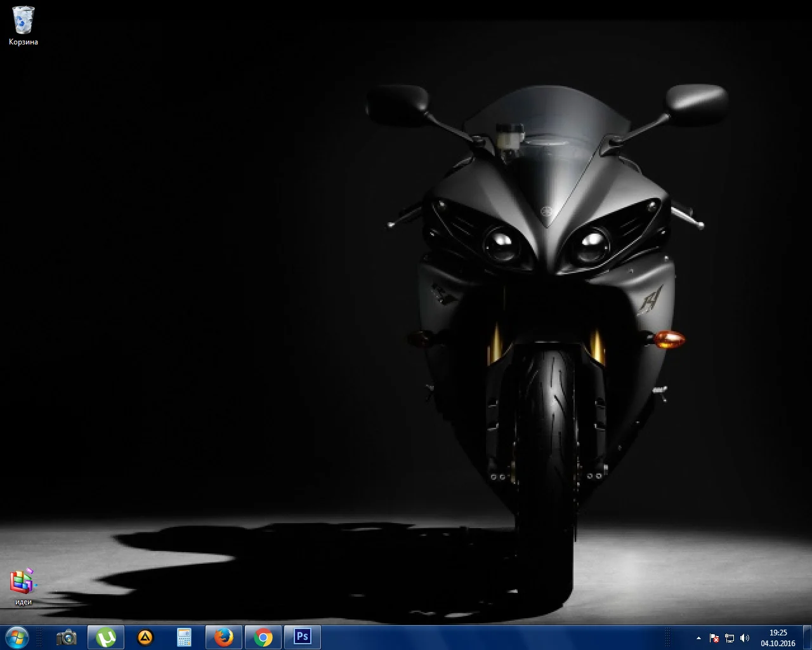Open the Start menu orb
The width and height of the screenshot is (812, 650).
[x=16, y=637]
